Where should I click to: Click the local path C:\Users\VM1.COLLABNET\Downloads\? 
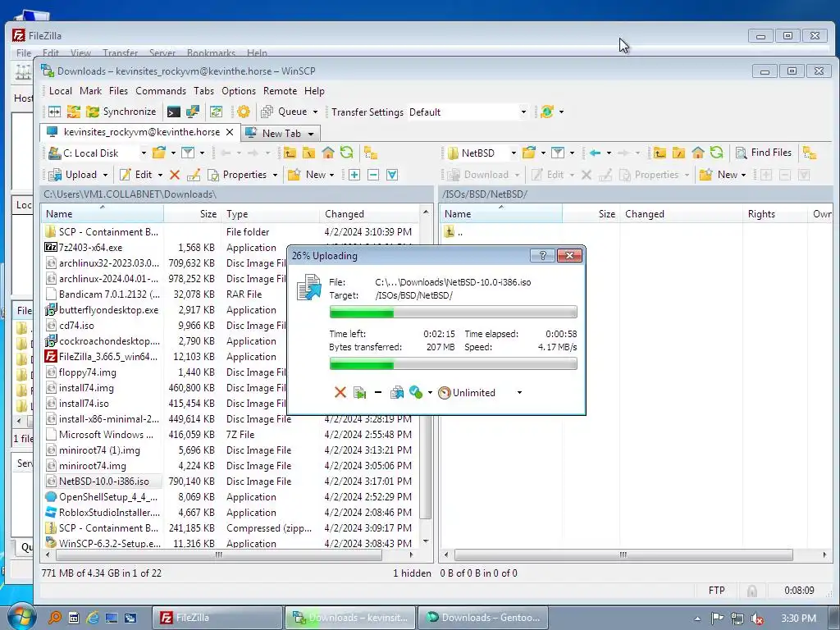130,194
